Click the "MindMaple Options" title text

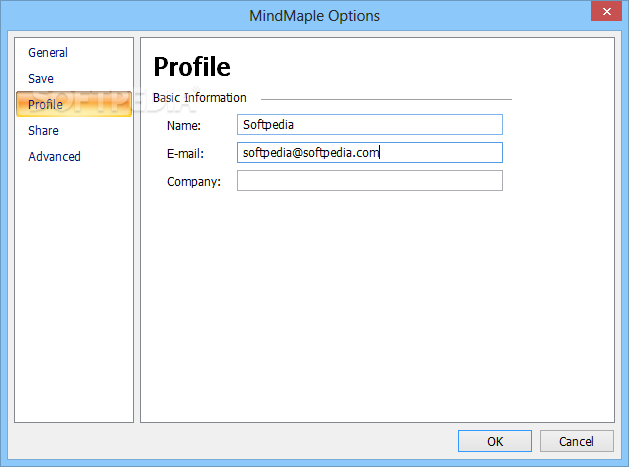(314, 16)
